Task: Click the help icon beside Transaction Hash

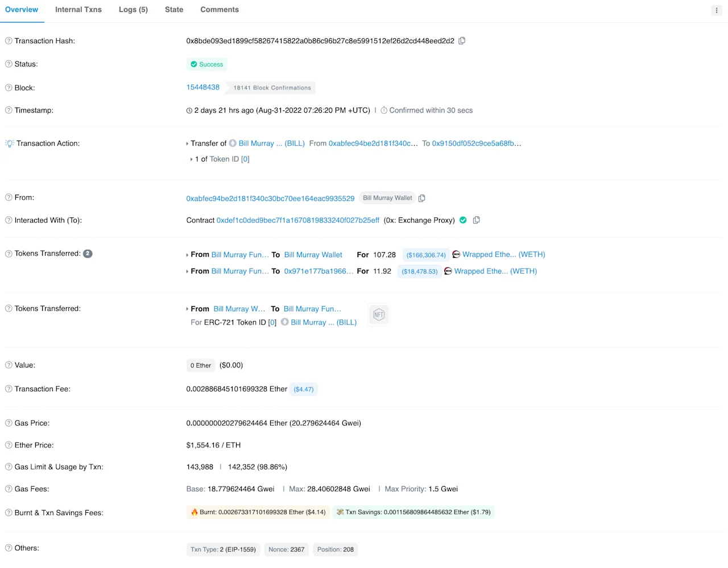Action: coord(9,41)
